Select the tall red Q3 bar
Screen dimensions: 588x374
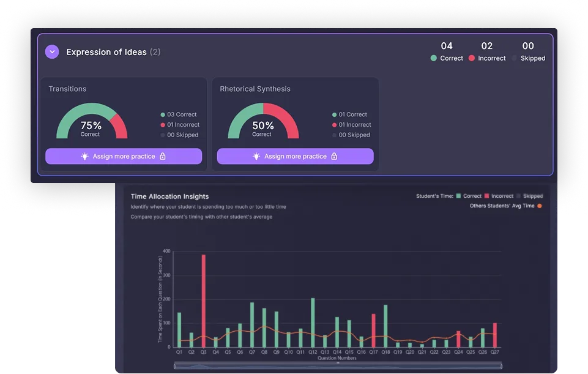(203, 300)
